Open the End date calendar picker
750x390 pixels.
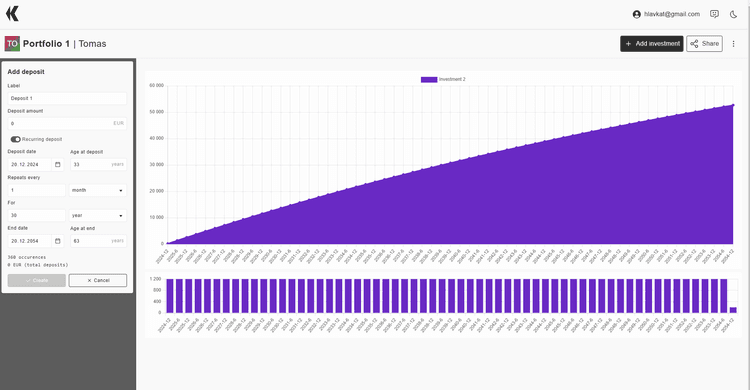click(x=57, y=241)
